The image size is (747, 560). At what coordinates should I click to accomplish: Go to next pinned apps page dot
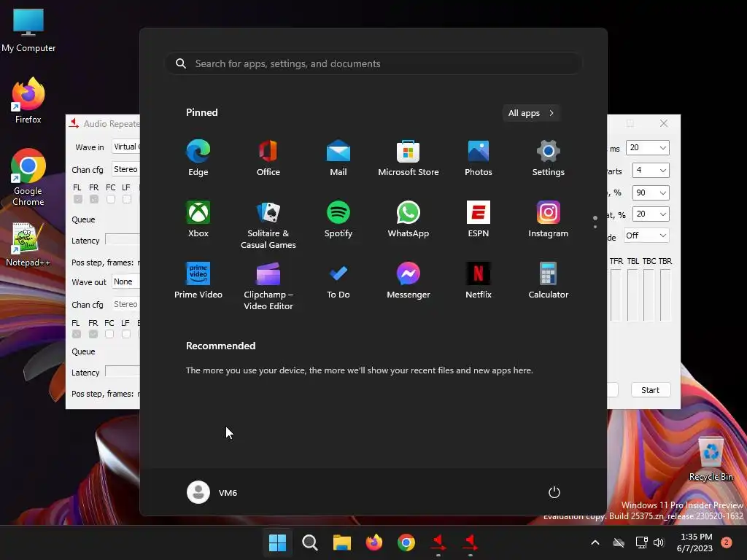point(595,227)
